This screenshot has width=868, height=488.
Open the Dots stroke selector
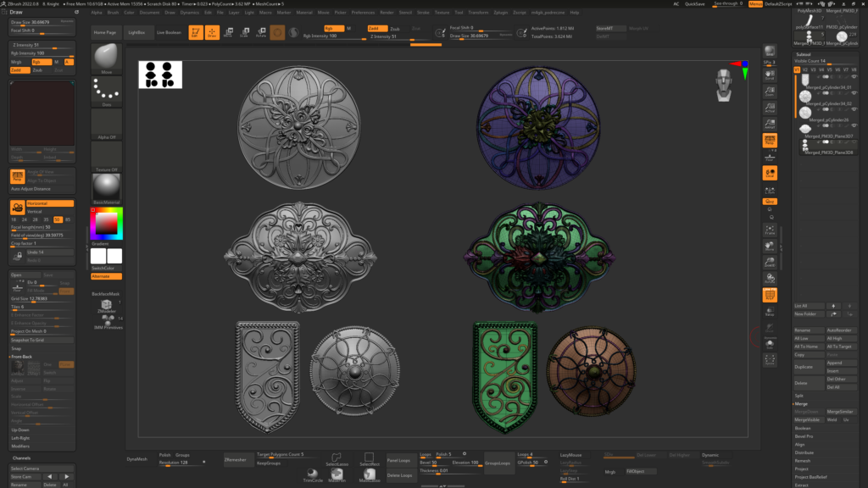[x=106, y=91]
